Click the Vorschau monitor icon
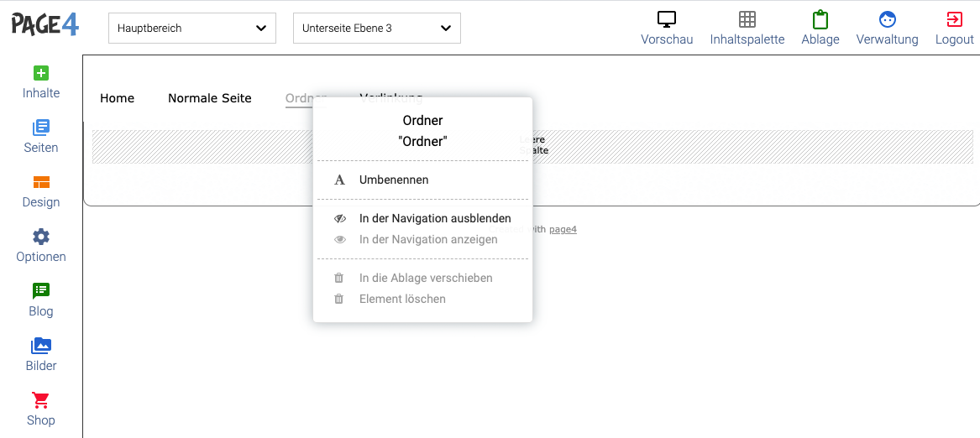980x438 pixels. point(667,19)
